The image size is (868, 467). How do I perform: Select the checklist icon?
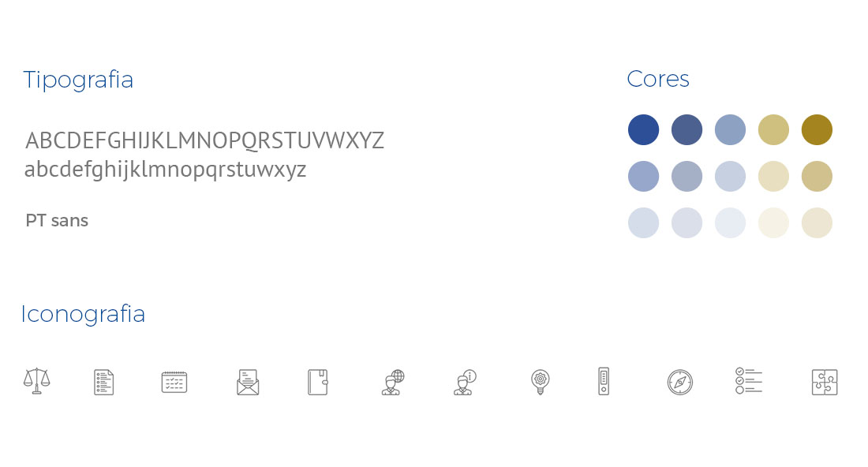[x=748, y=380]
